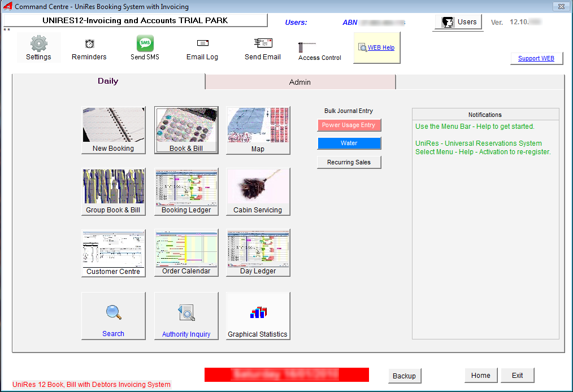Exit the Command Centre

coord(518,375)
